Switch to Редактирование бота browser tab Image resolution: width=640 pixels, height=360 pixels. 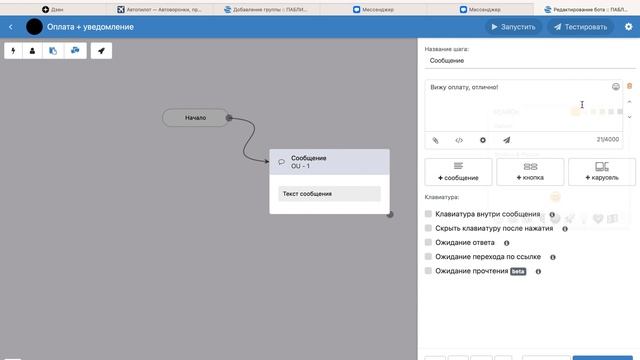click(587, 9)
